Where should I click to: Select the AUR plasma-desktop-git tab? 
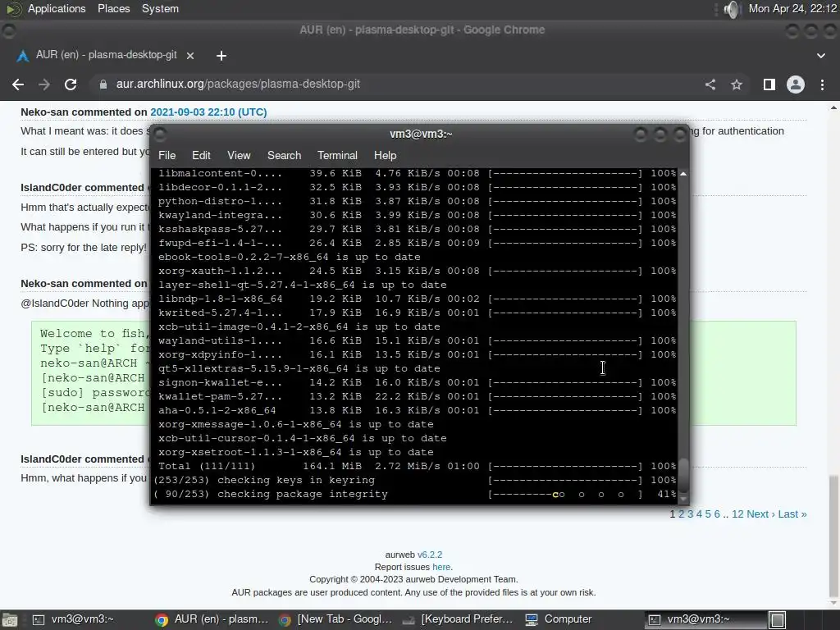point(106,55)
